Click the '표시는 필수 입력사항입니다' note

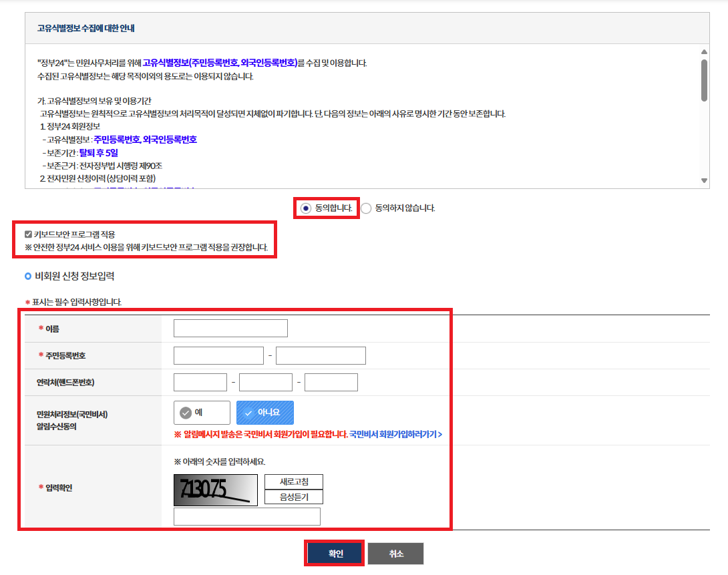pos(77,302)
